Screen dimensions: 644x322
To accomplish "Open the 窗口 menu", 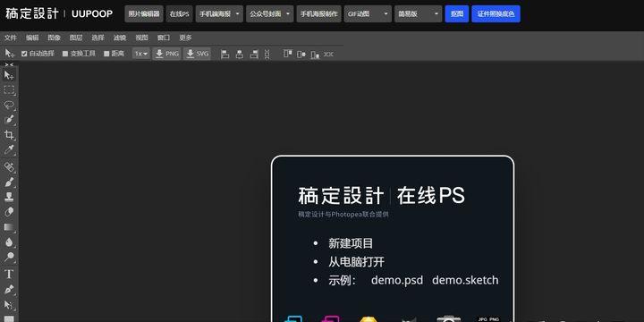I will click(x=164, y=38).
